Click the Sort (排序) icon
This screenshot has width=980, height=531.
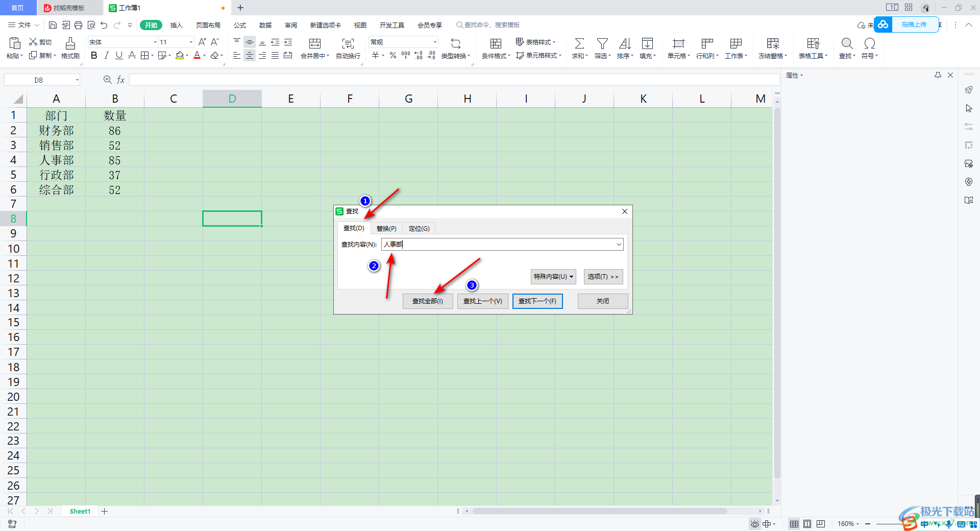click(625, 43)
